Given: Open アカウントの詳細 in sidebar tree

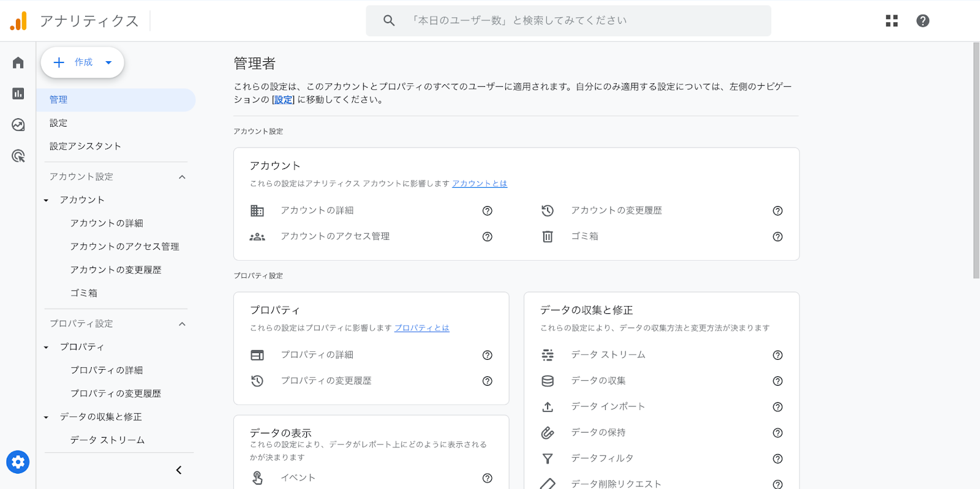Looking at the screenshot, I should point(107,223).
